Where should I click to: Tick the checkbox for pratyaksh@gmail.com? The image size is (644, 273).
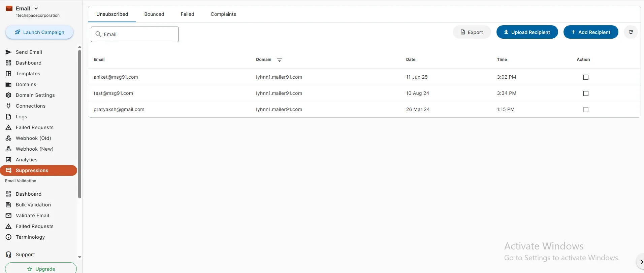585,110
